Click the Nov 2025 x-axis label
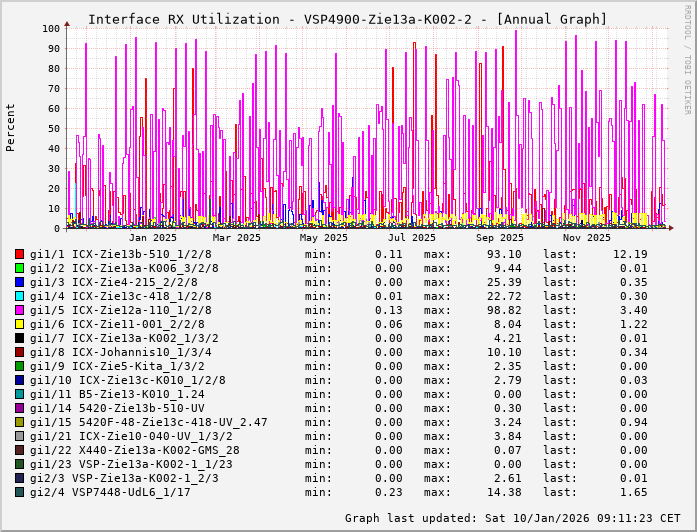The height and width of the screenshot is (532, 697). 586,237
